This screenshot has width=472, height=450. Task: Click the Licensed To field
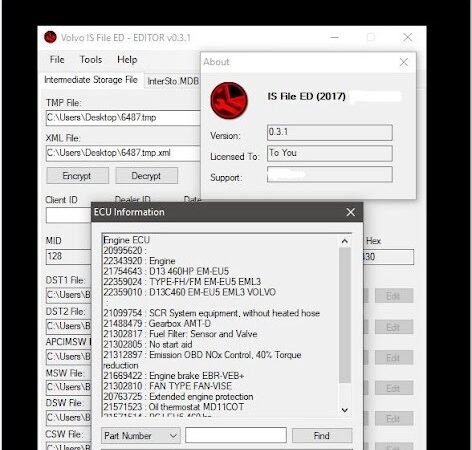coord(330,153)
